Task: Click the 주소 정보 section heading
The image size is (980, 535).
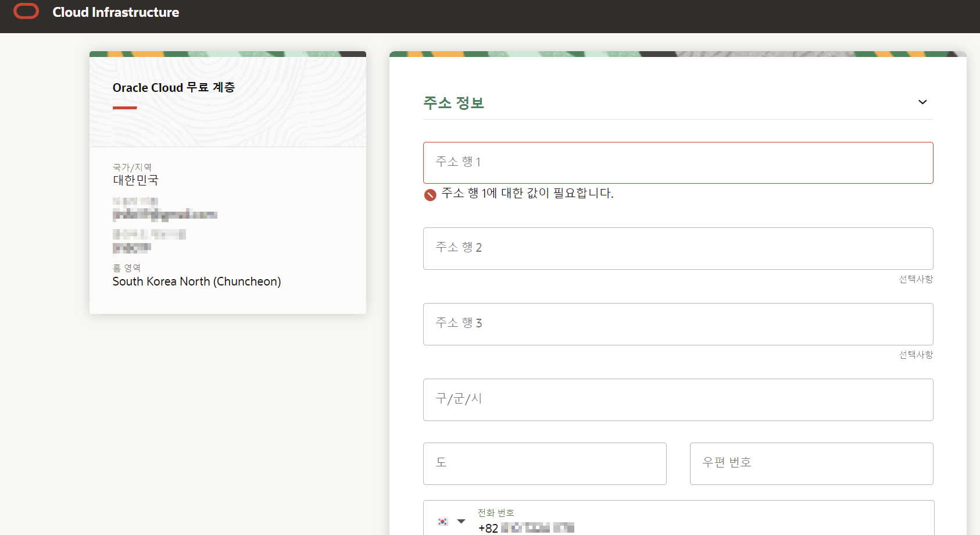Action: point(453,103)
